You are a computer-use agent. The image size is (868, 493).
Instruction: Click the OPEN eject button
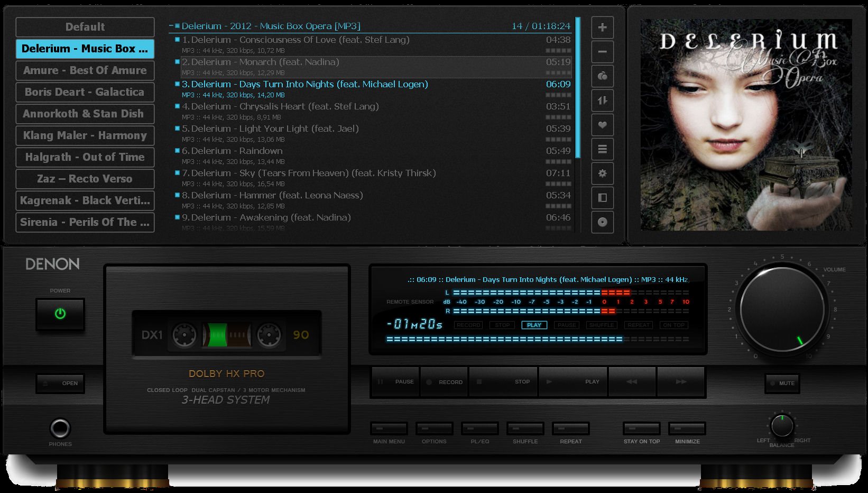click(60, 383)
